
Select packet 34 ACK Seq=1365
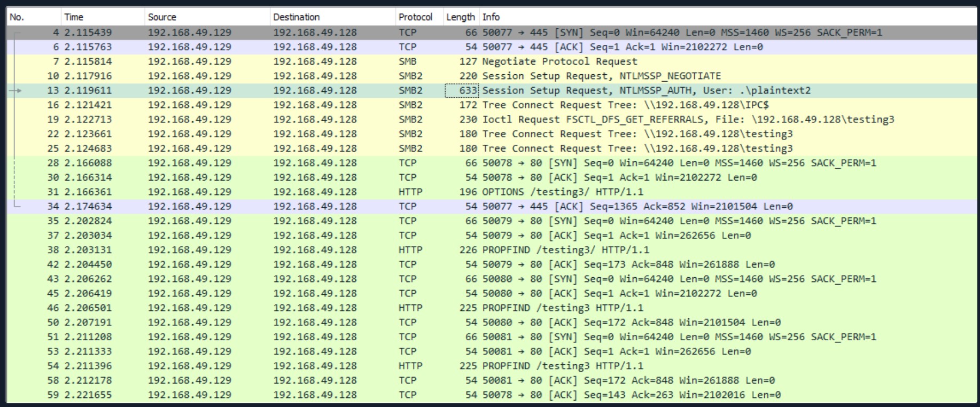coord(492,206)
